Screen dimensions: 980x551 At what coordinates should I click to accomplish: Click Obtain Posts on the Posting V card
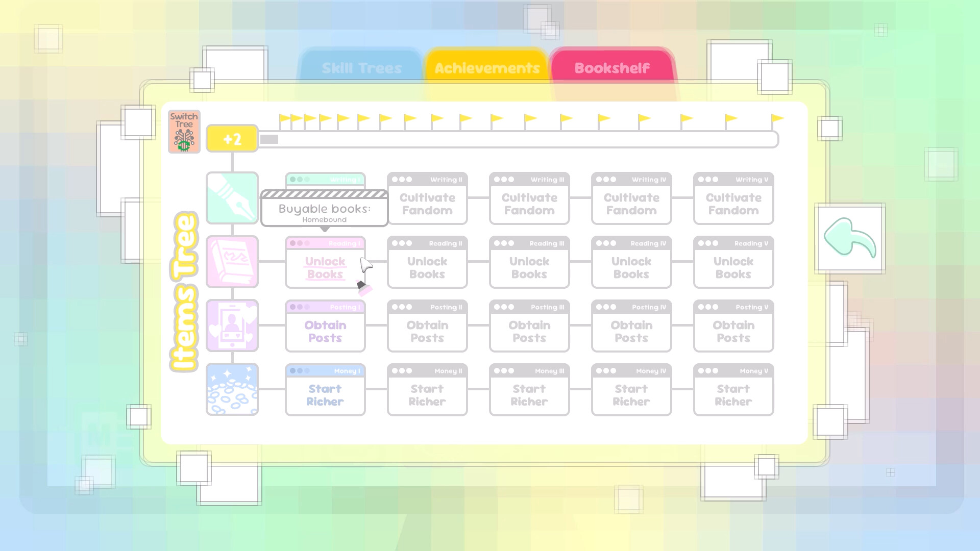tap(733, 332)
